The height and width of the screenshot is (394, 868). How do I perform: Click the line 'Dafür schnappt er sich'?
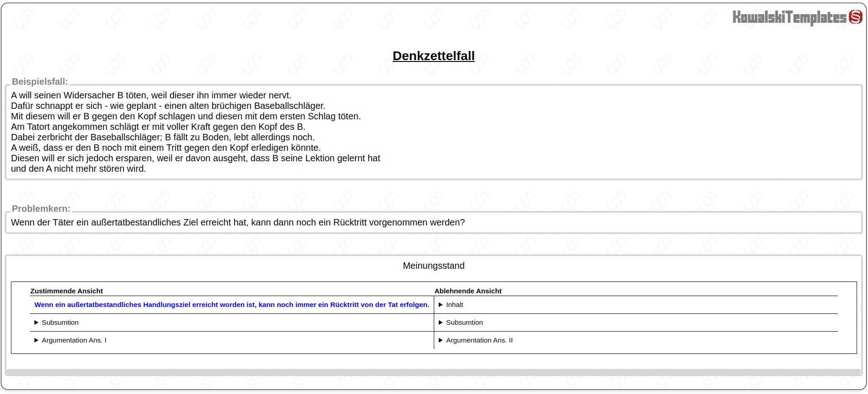tap(168, 106)
